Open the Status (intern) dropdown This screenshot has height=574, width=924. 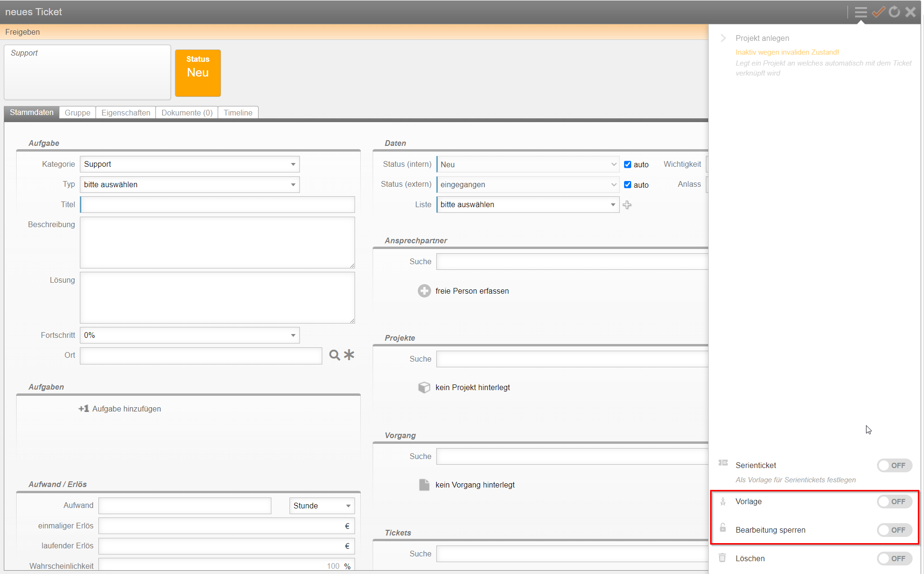tap(528, 164)
